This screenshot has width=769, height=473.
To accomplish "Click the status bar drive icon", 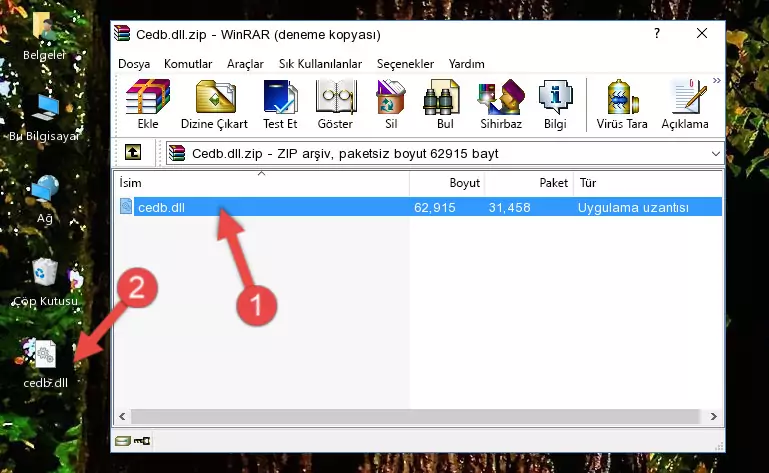I will 122,441.
